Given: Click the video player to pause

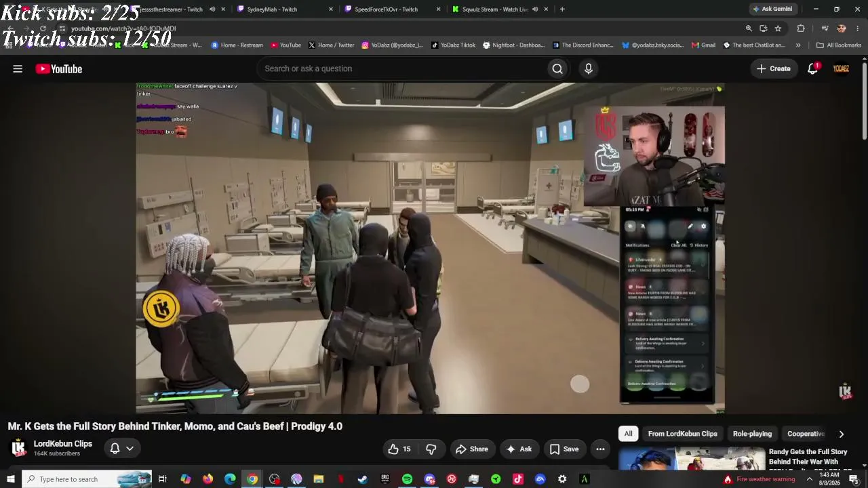Looking at the screenshot, I should pyautogui.click(x=430, y=248).
